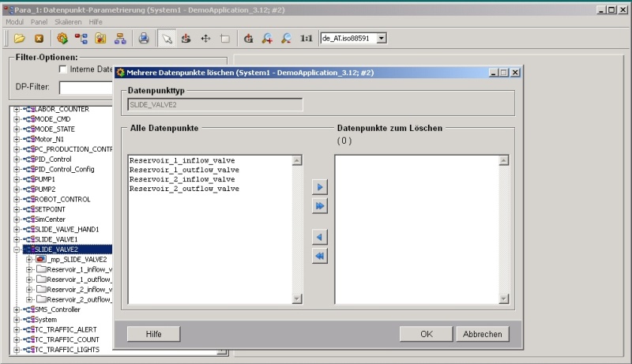Collapse the SLIDE_VALVE2 tree node
This screenshot has height=364, width=632.
click(17, 249)
